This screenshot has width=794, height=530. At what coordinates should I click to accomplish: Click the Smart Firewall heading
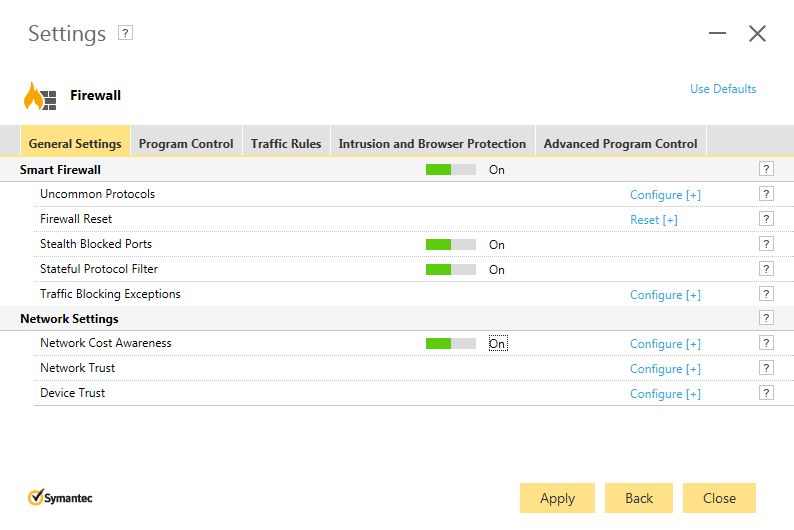(x=60, y=170)
